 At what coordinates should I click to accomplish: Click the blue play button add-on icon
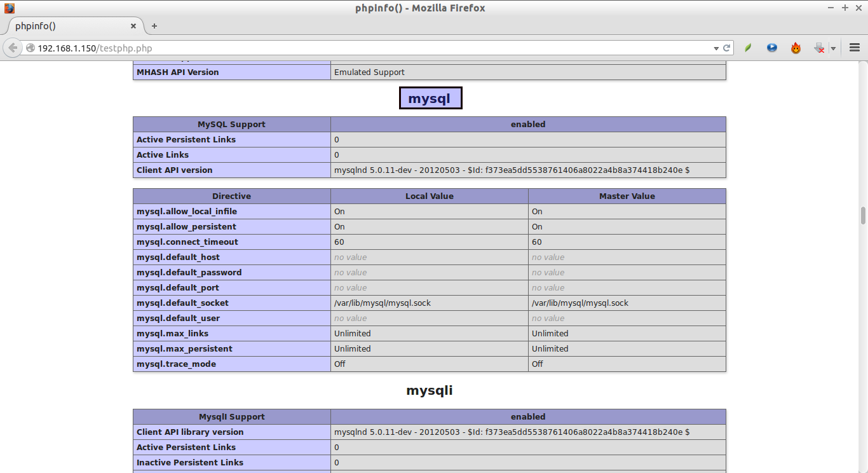pos(772,48)
